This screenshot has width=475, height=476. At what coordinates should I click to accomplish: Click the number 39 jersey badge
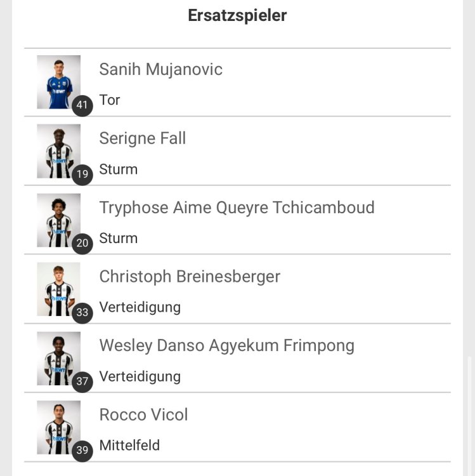(x=82, y=451)
